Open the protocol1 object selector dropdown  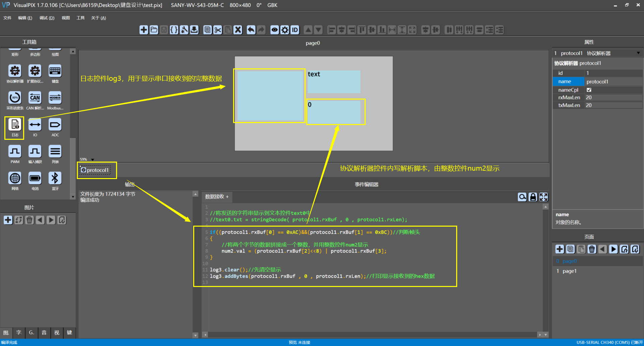(x=638, y=53)
